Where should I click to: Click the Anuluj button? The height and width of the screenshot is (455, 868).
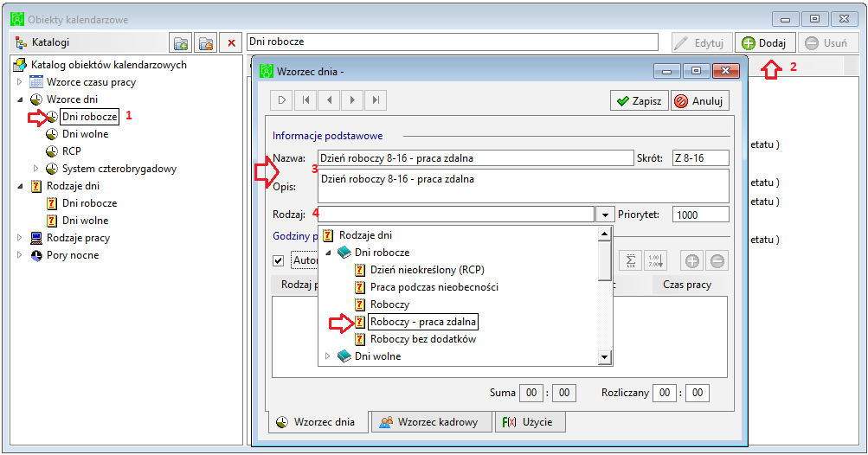click(x=700, y=100)
